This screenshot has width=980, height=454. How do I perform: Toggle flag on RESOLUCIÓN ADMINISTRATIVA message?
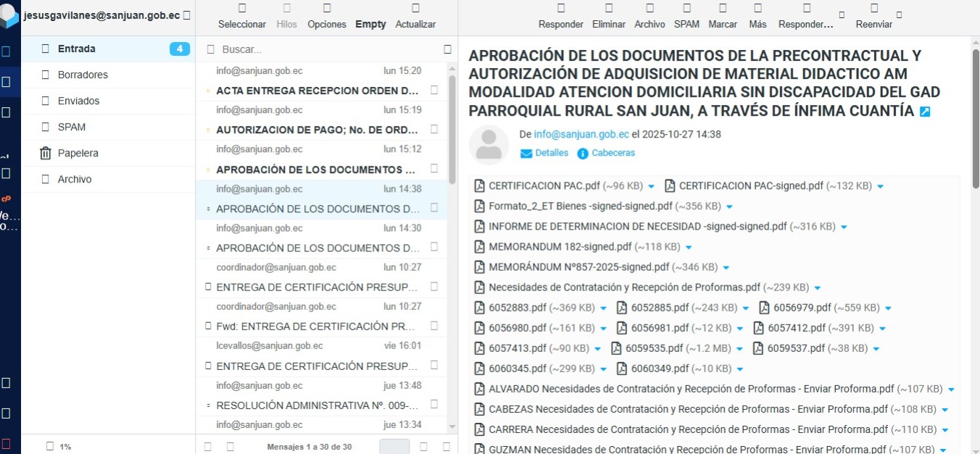coord(434,404)
